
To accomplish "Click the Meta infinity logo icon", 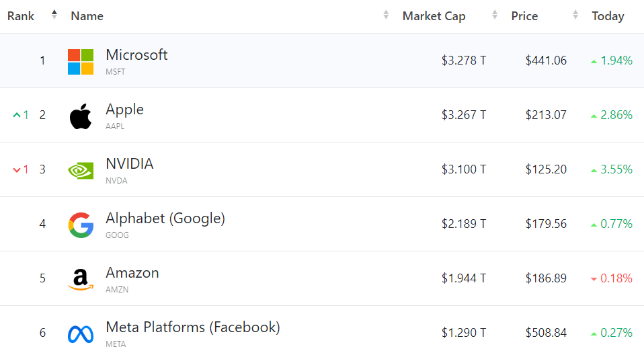I will pyautogui.click(x=81, y=333).
